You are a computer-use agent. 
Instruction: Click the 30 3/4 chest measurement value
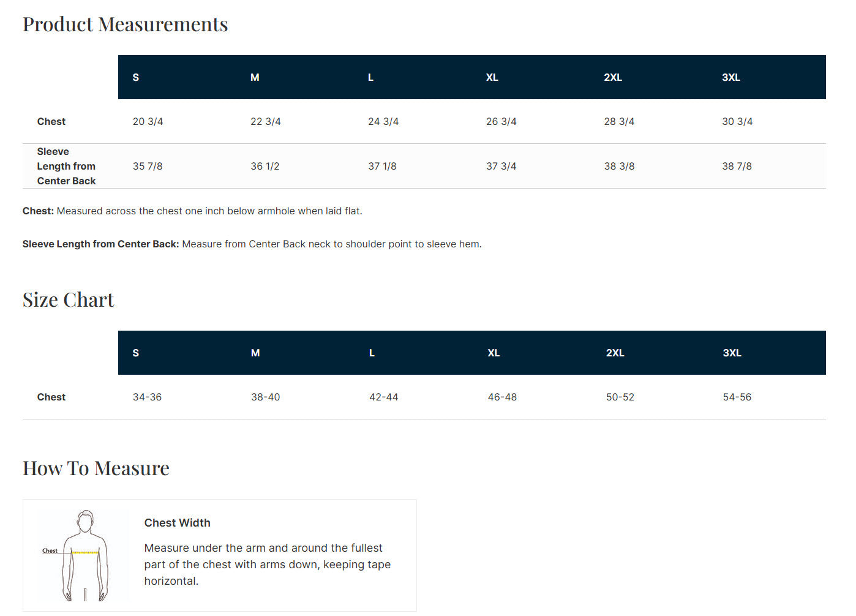click(x=737, y=121)
